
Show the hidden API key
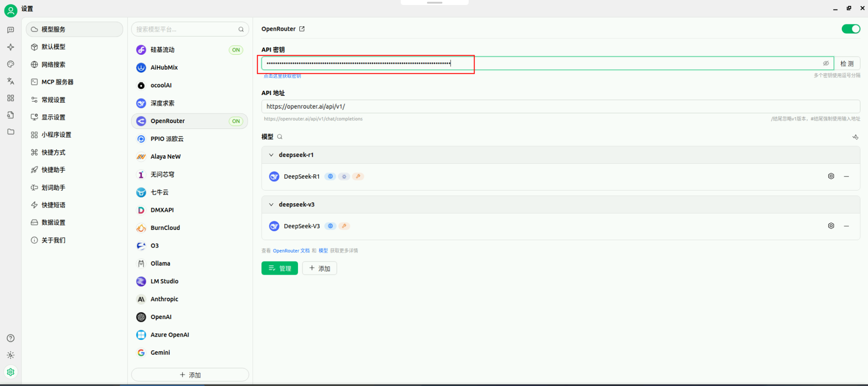[x=826, y=63]
